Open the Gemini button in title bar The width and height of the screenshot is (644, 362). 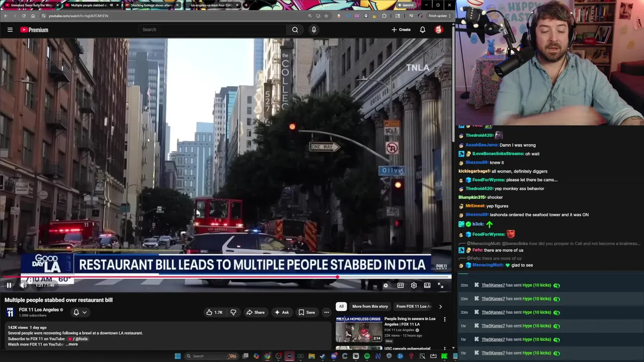(x=406, y=5)
